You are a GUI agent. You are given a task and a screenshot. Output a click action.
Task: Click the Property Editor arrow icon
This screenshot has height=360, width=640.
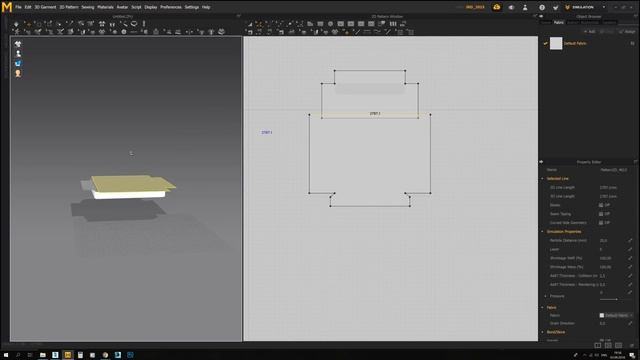click(x=541, y=162)
